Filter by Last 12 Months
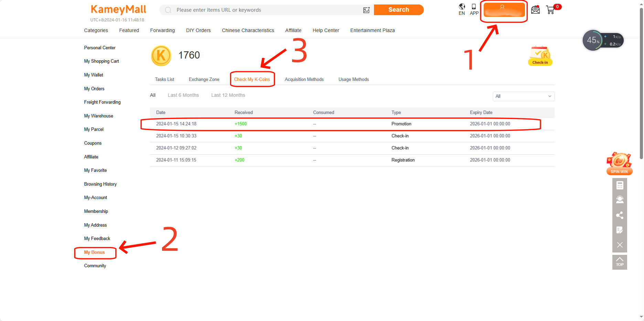 coord(228,95)
